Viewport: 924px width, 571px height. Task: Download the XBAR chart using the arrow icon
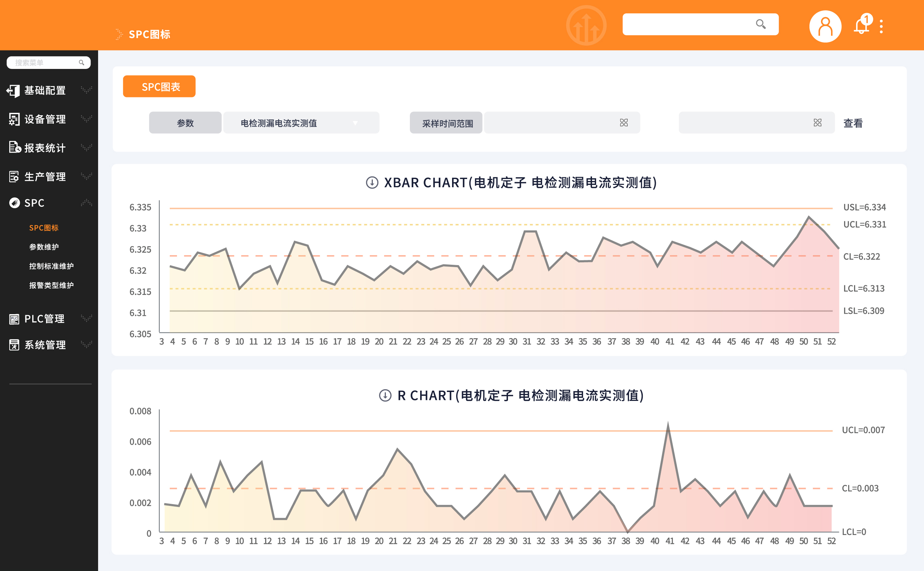[372, 183]
